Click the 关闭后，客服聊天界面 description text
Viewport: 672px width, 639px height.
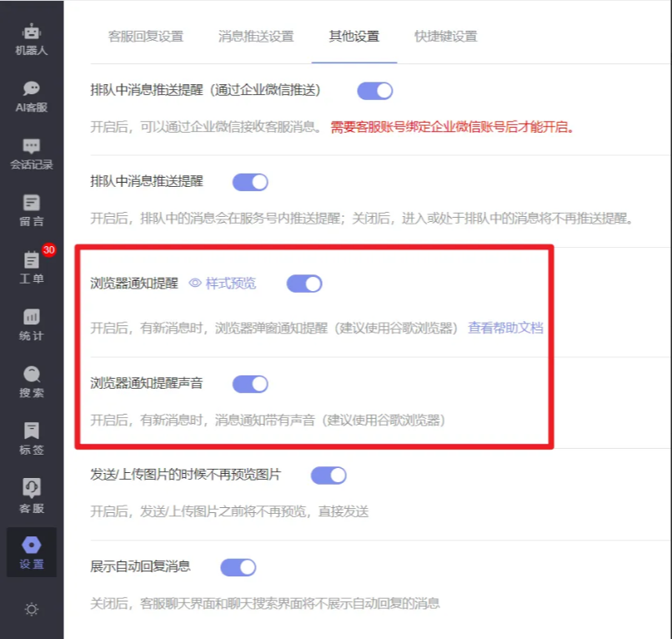pos(265,604)
